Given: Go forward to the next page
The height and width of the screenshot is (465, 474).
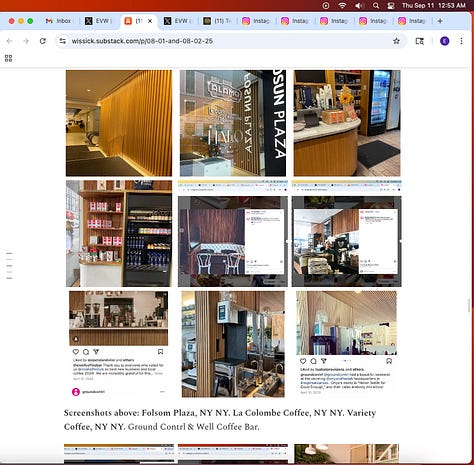Looking at the screenshot, I should coord(26,41).
